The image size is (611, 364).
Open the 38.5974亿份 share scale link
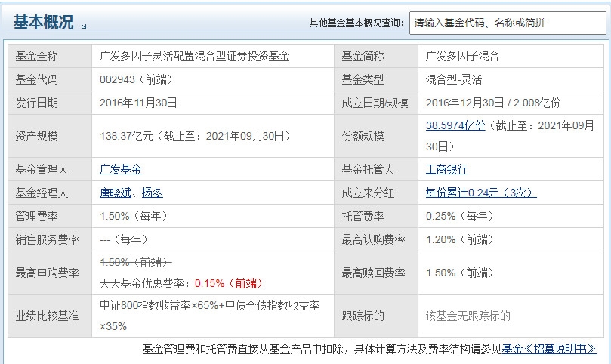tap(455, 125)
